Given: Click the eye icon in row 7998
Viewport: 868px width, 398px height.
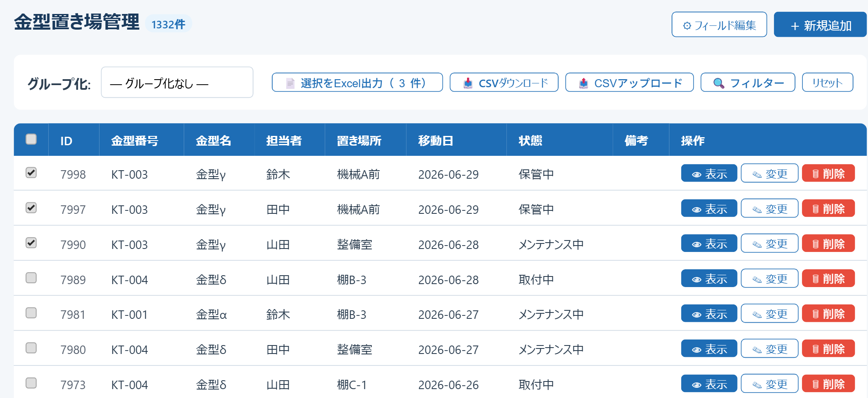Looking at the screenshot, I should point(697,175).
